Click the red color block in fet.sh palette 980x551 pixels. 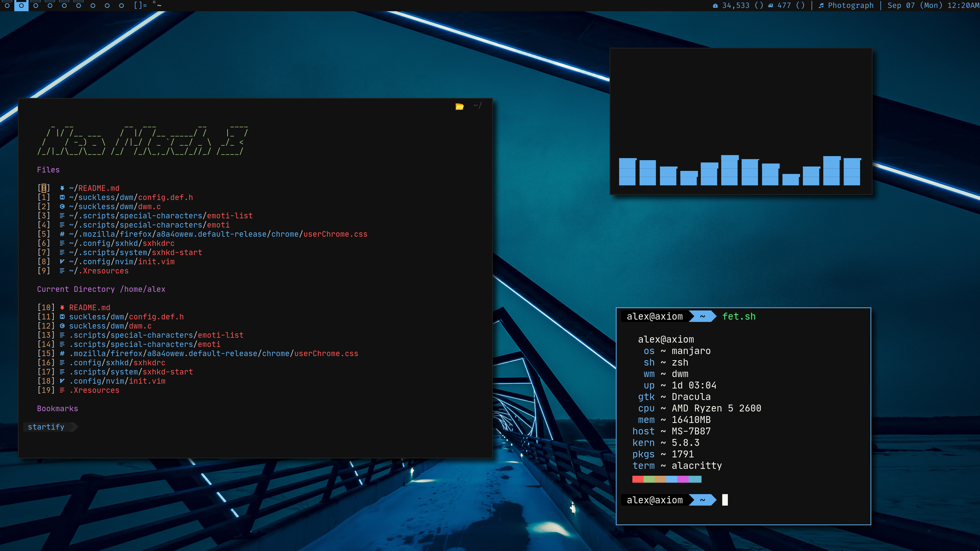[638, 479]
